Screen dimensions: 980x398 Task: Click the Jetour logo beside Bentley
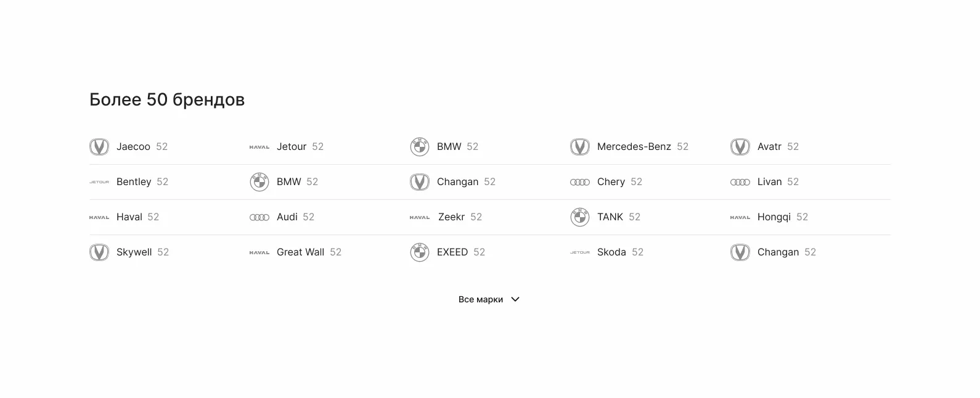(99, 182)
